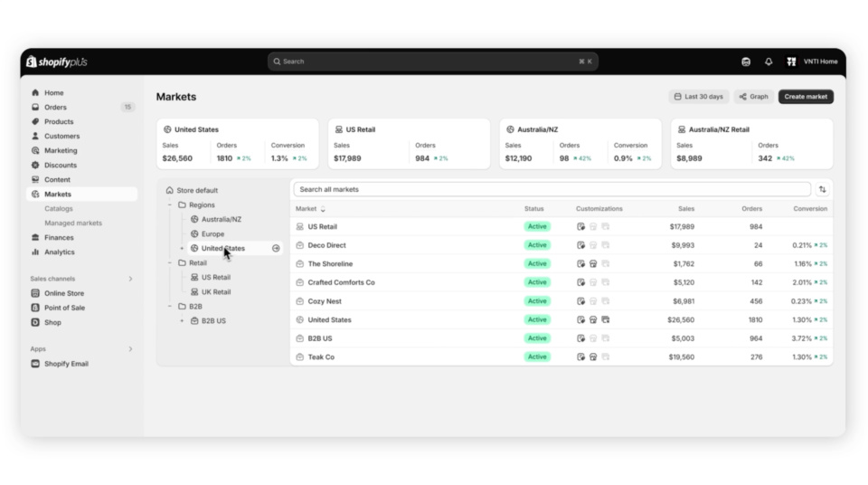Expand Sales channels section chevron
Image resolution: width=868 pixels, height=485 pixels.
(x=130, y=279)
